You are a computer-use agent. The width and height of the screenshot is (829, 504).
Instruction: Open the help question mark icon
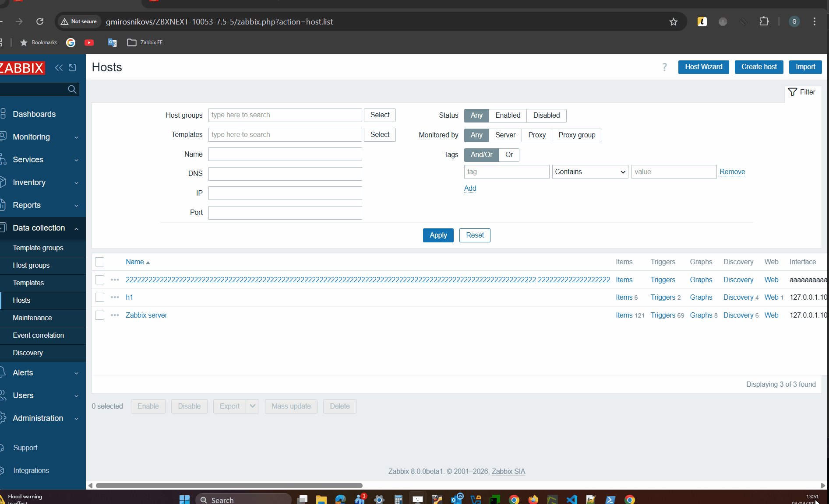pyautogui.click(x=664, y=67)
